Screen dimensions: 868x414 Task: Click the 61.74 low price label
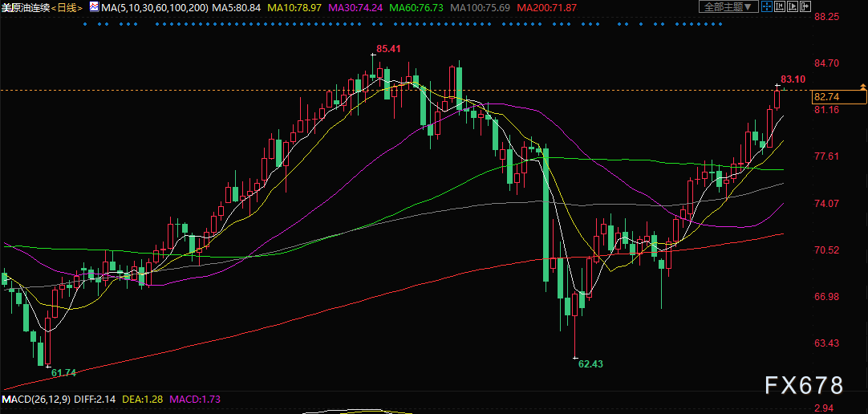(63, 372)
